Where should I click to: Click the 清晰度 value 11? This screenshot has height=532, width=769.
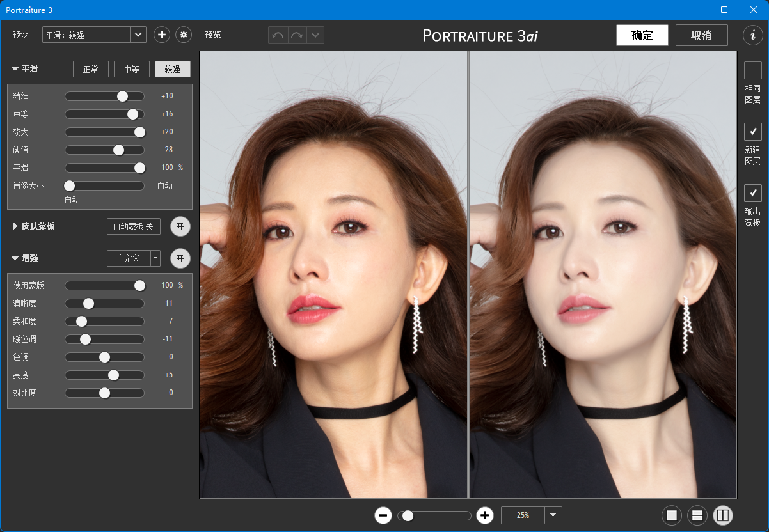tap(169, 303)
